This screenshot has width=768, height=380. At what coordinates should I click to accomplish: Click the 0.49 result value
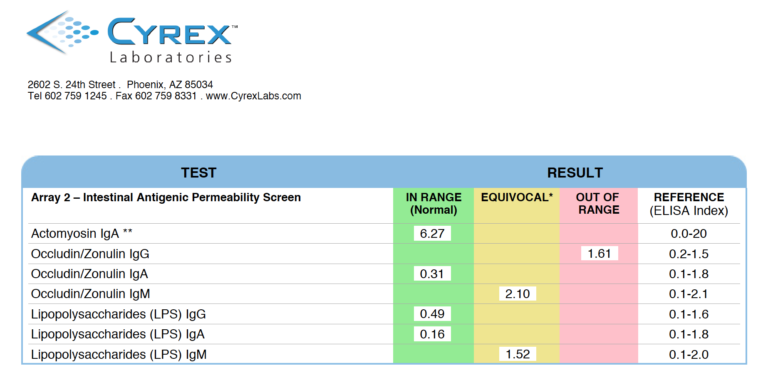pyautogui.click(x=432, y=314)
